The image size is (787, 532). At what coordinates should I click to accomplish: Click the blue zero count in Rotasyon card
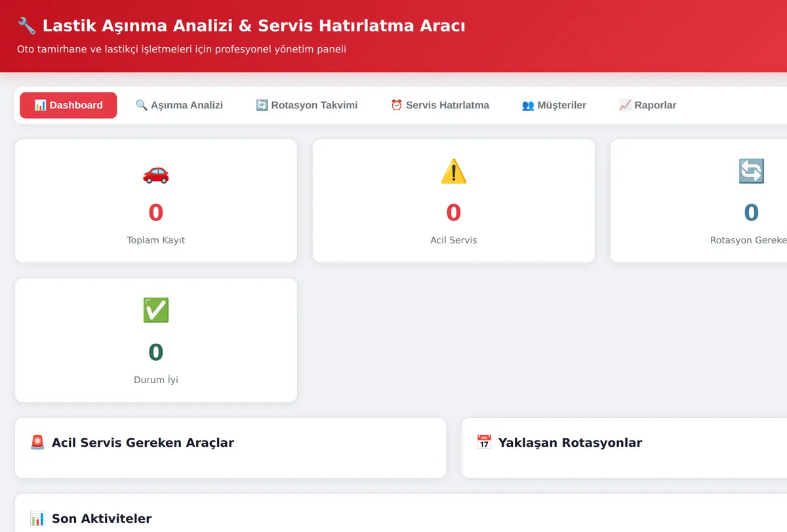(752, 213)
